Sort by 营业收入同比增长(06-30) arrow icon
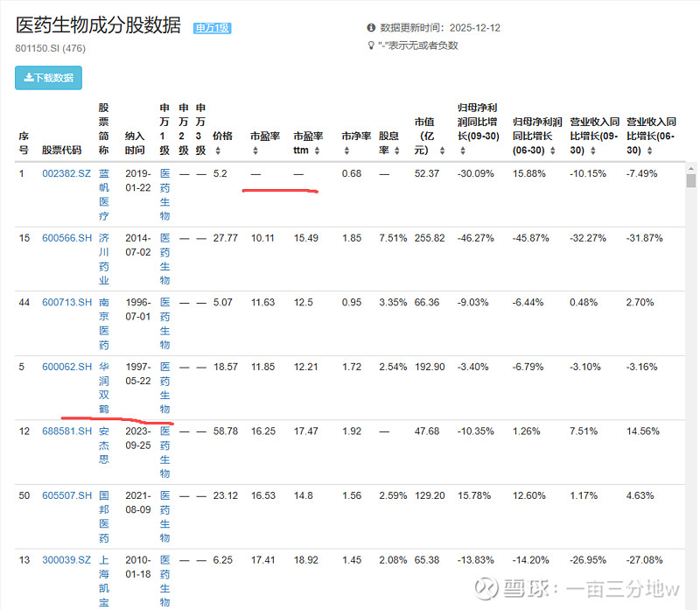 point(649,151)
